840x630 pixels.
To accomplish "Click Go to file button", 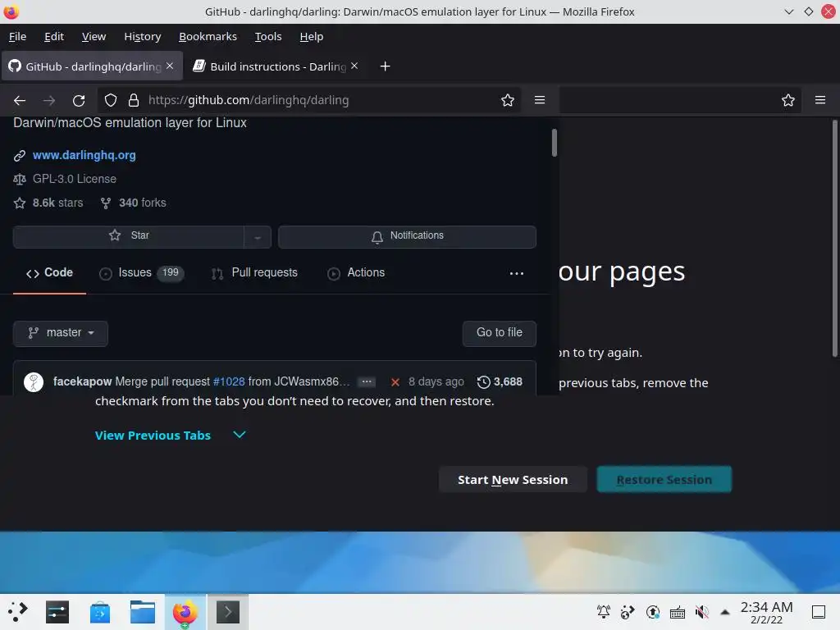I will point(500,333).
